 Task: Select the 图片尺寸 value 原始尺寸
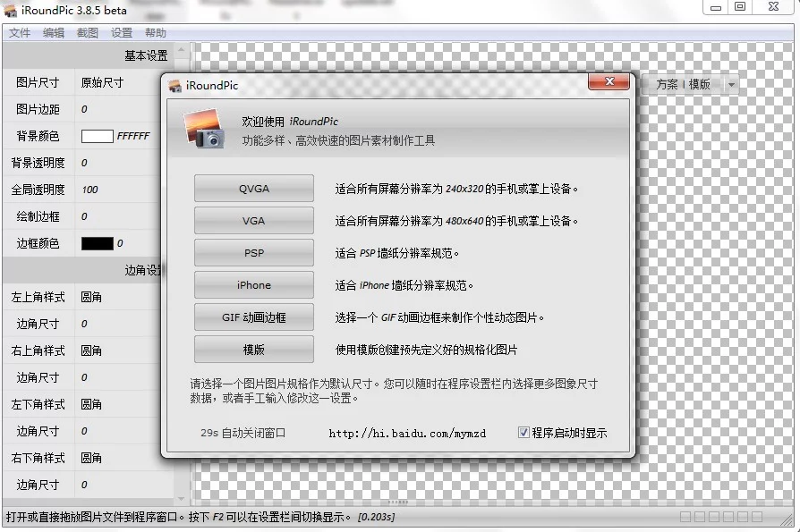pos(102,82)
